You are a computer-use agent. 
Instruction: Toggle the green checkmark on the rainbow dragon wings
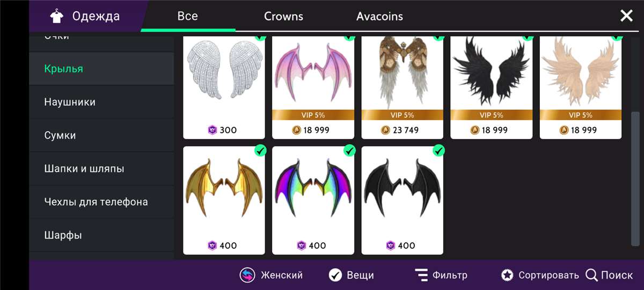coord(349,150)
